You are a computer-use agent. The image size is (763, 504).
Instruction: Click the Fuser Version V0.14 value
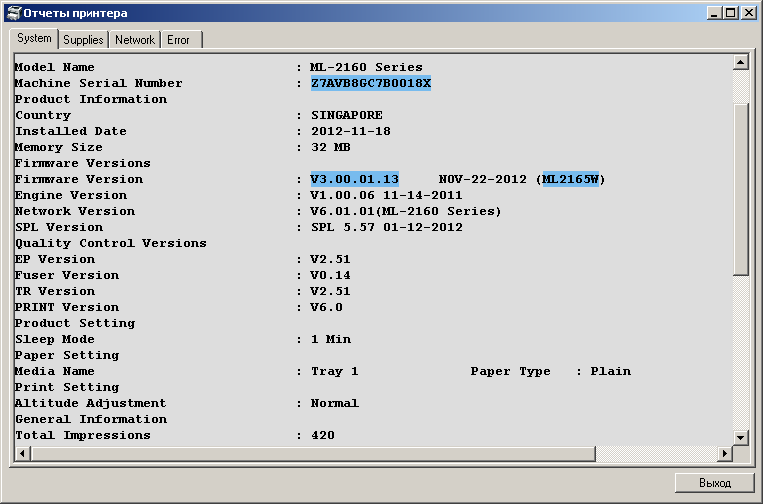pyautogui.click(x=330, y=275)
